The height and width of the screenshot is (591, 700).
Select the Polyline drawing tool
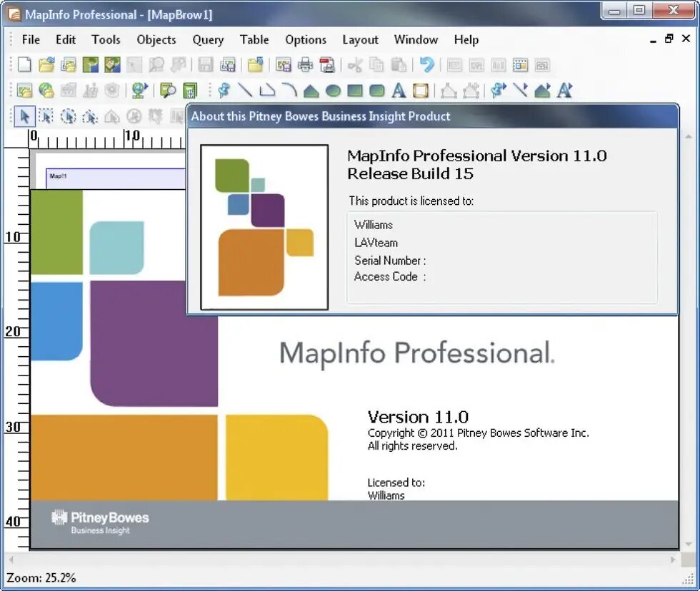[267, 90]
